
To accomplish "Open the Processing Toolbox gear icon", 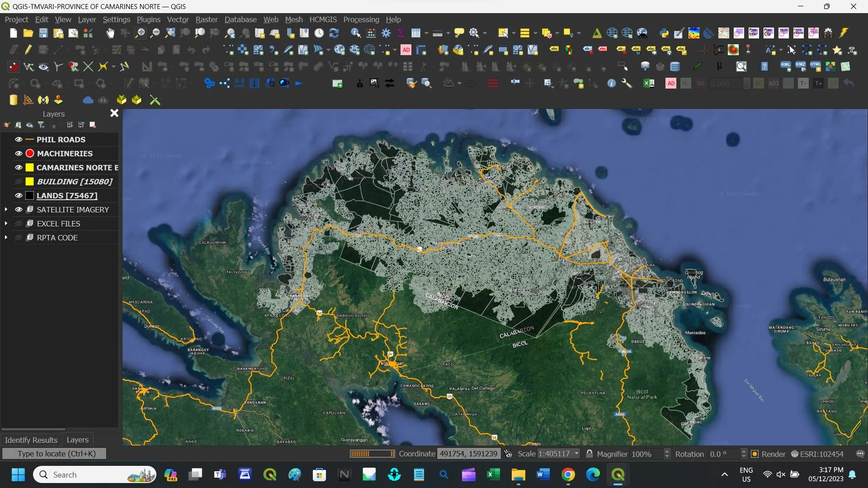I will point(386,33).
